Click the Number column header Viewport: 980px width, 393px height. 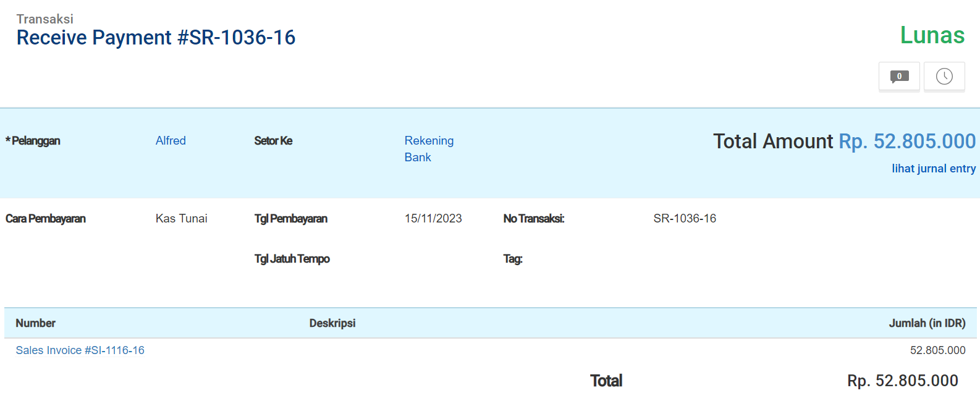[x=35, y=323]
